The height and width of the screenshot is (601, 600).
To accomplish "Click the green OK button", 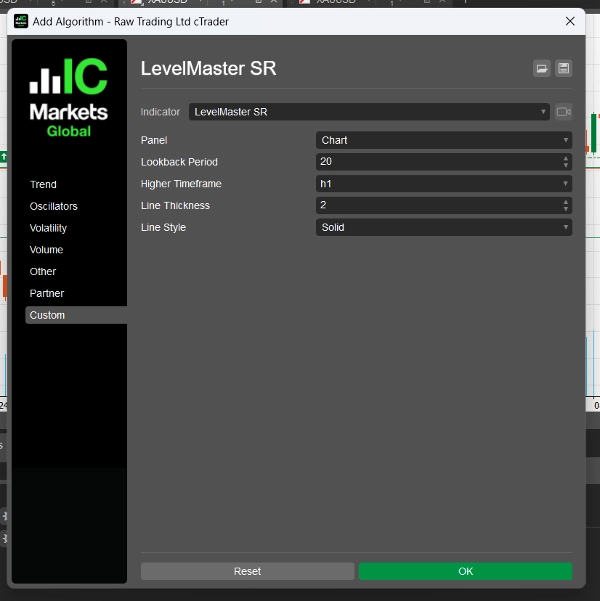I will 465,571.
